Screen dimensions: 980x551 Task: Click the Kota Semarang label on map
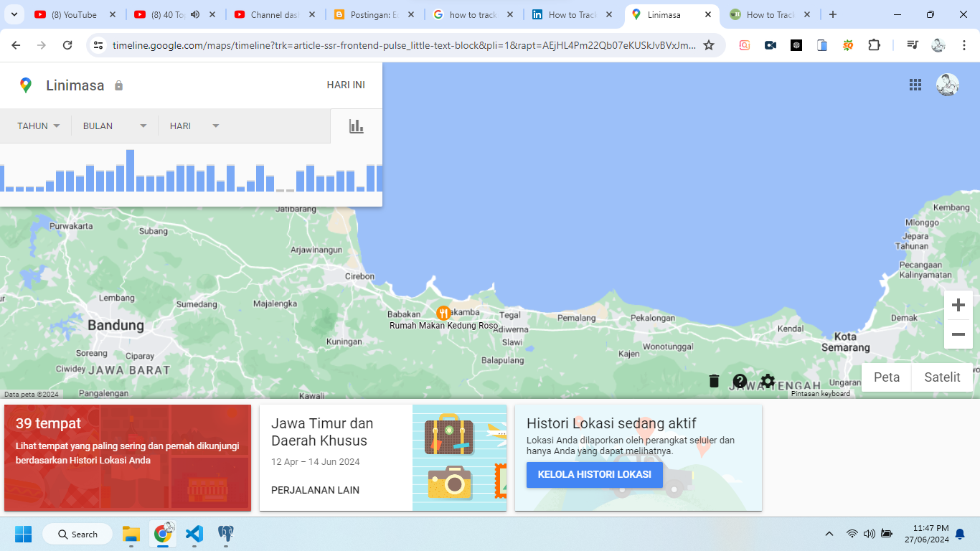pyautogui.click(x=846, y=342)
